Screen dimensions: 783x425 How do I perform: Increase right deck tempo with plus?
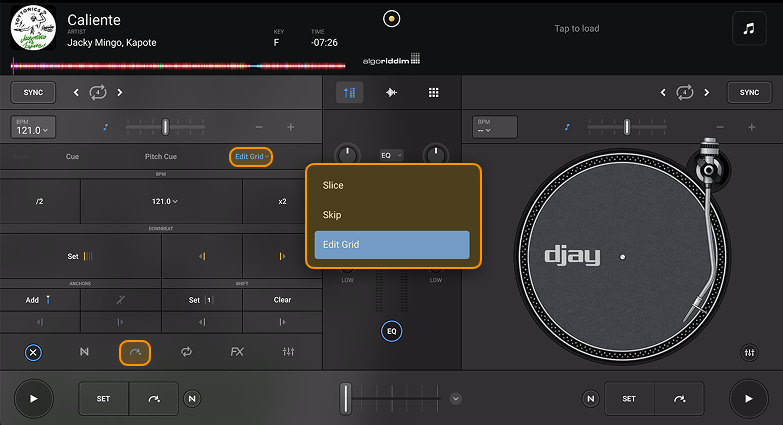pos(752,127)
